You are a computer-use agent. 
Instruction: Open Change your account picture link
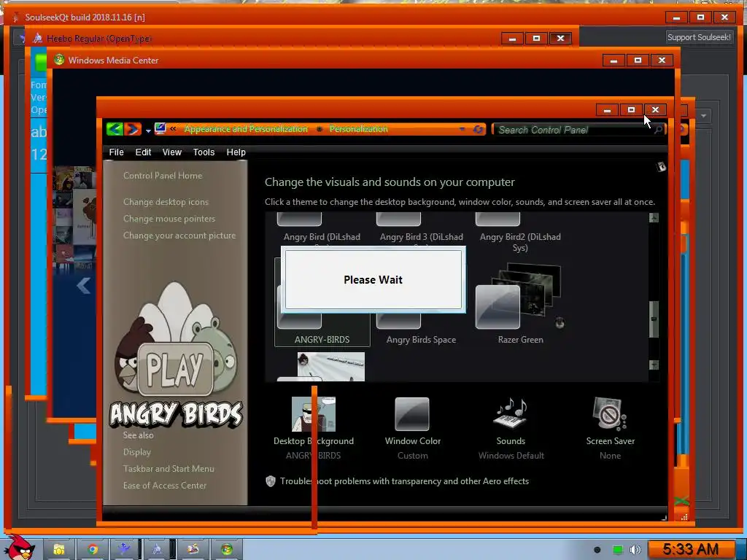point(179,236)
